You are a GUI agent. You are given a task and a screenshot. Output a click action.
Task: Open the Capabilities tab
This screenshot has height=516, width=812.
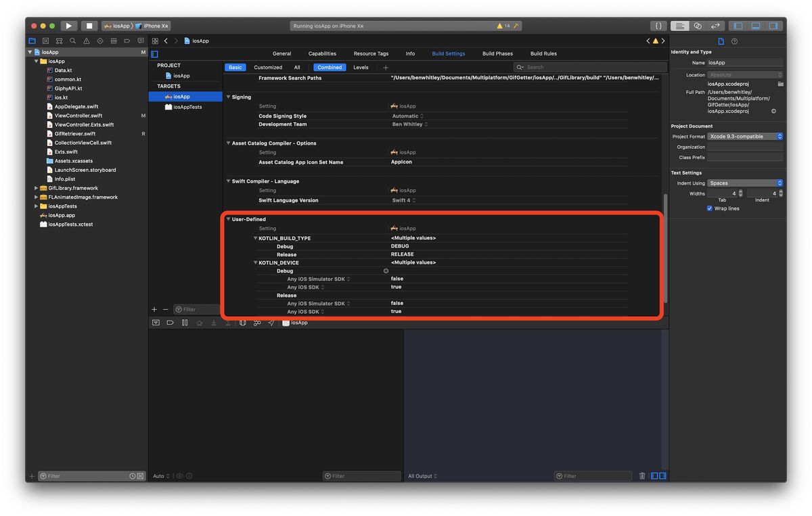pos(322,53)
